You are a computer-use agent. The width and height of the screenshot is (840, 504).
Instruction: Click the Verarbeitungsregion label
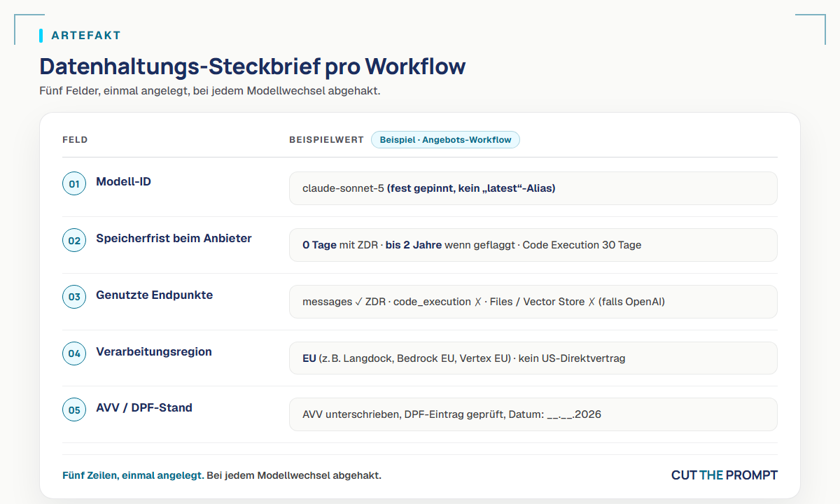154,351
